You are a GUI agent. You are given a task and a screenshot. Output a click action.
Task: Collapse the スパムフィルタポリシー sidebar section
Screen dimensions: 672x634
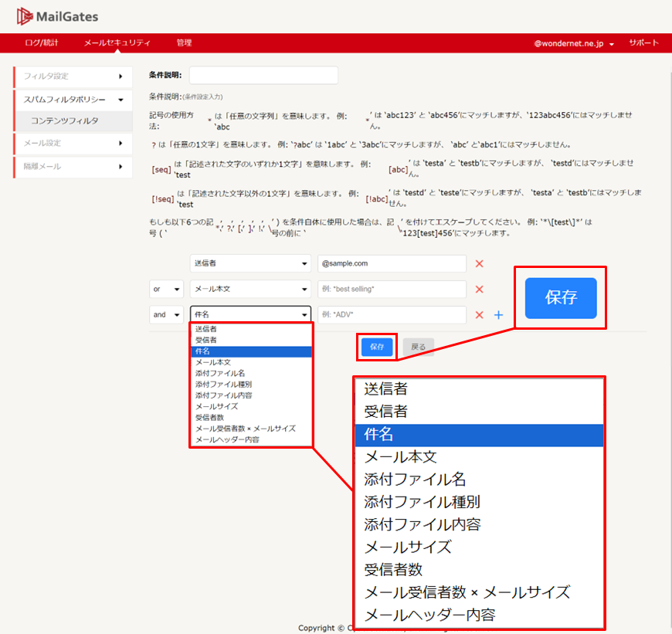coord(73,100)
